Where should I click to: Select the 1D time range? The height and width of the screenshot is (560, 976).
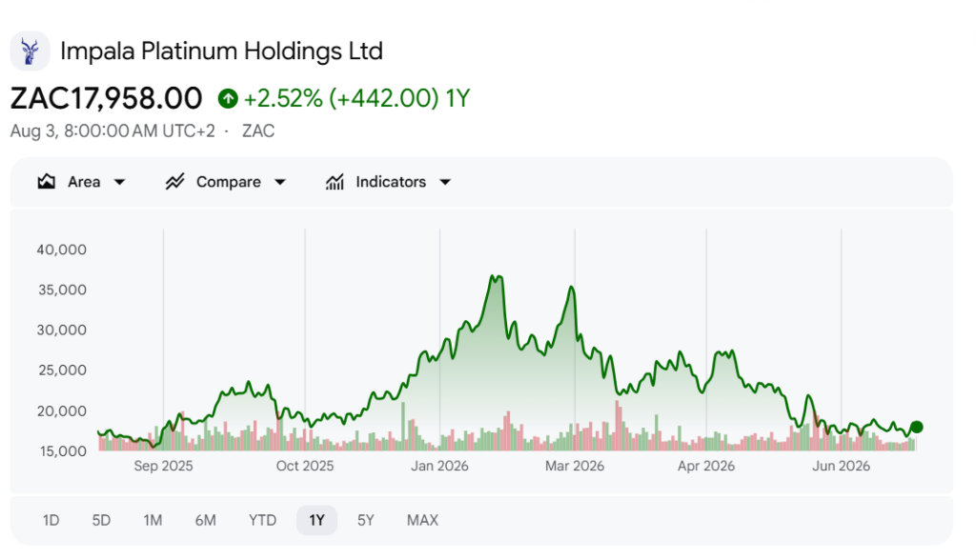pos(51,520)
